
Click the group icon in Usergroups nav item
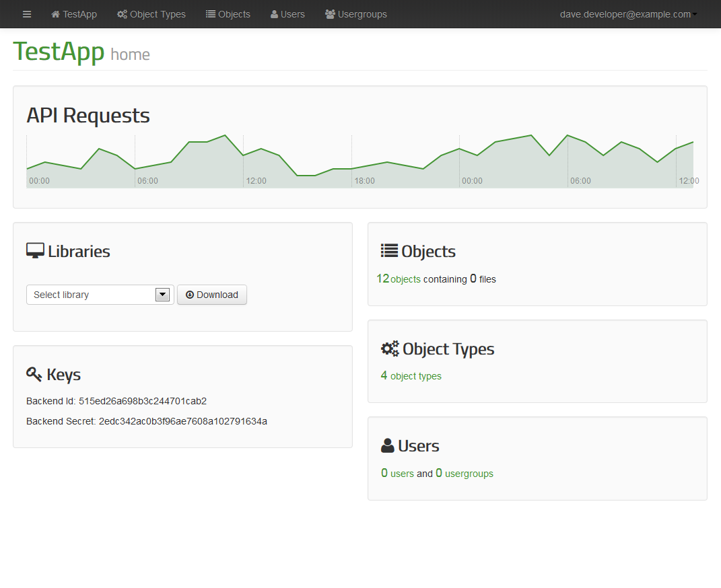(330, 14)
